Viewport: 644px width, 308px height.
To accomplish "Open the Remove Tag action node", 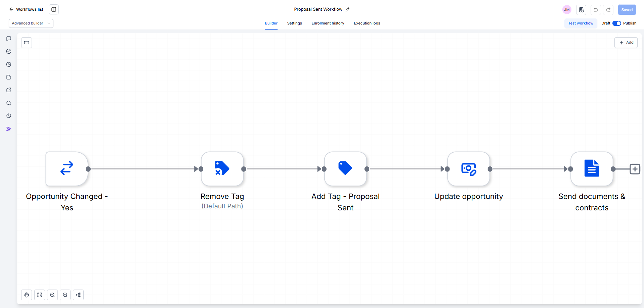I will (x=222, y=169).
